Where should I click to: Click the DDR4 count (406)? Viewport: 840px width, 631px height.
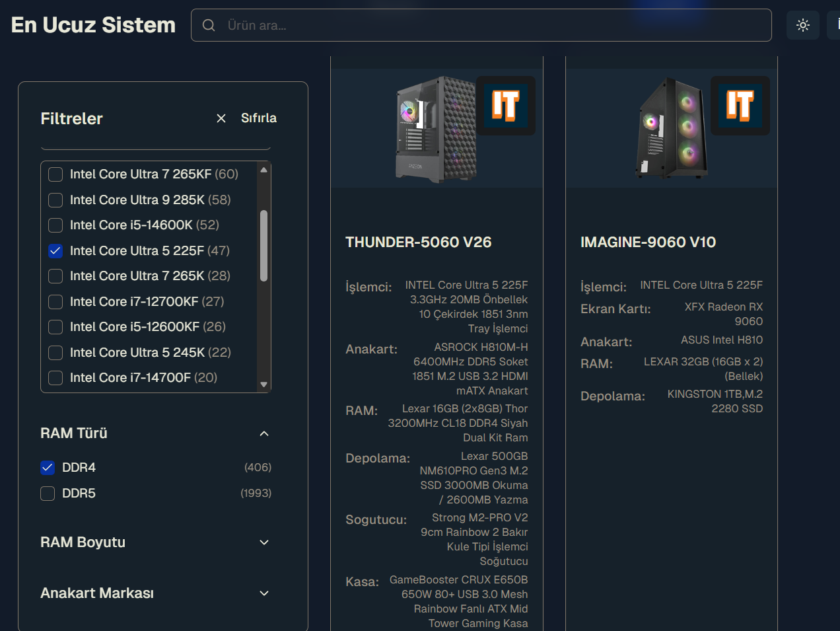coord(258,468)
